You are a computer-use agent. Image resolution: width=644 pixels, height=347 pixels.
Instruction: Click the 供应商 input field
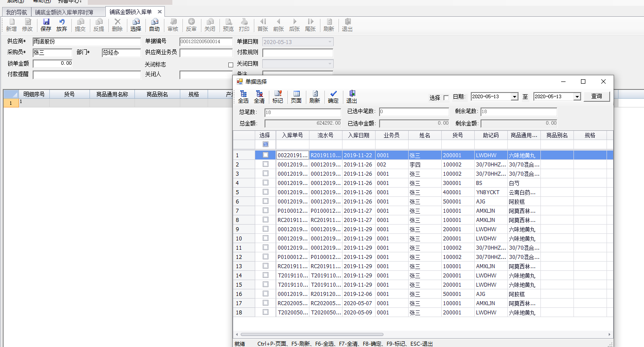click(x=86, y=42)
